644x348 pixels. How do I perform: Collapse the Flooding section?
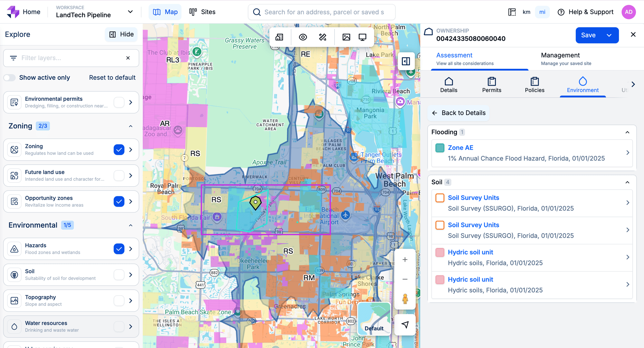point(627,132)
